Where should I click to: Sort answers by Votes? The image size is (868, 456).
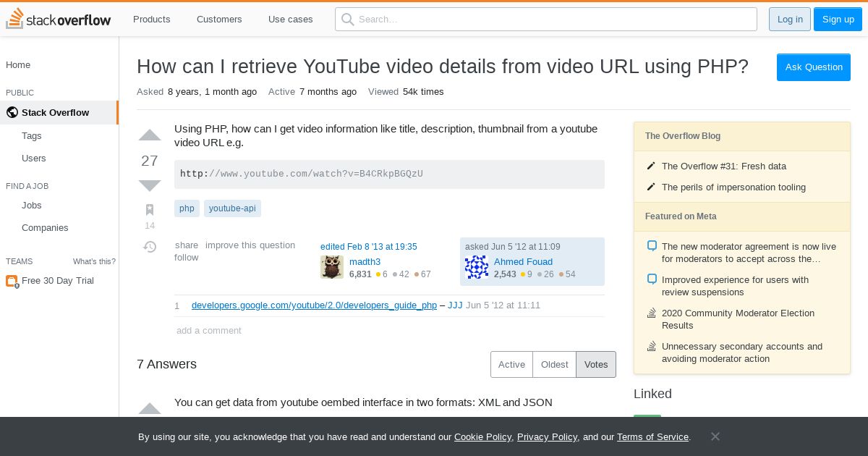click(x=596, y=364)
